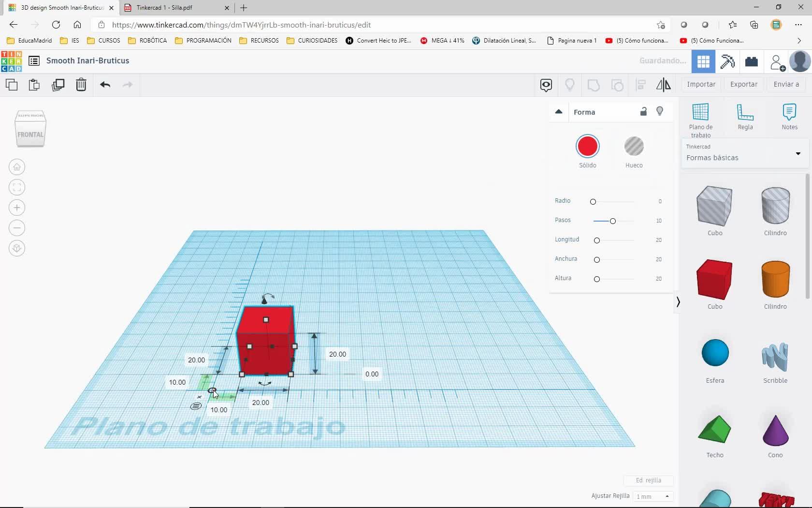The image size is (812, 508).
Task: Set shape to Sólido red swatch
Action: (587, 147)
